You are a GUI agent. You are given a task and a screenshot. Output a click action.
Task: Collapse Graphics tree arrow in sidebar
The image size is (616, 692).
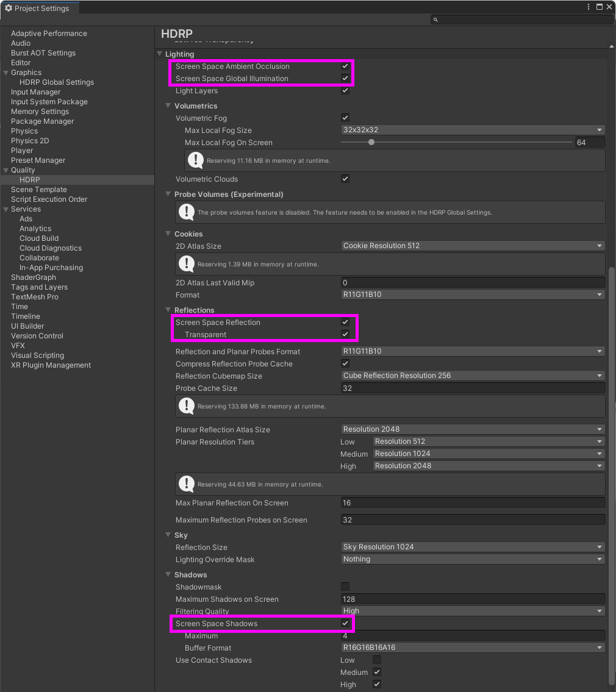5,73
